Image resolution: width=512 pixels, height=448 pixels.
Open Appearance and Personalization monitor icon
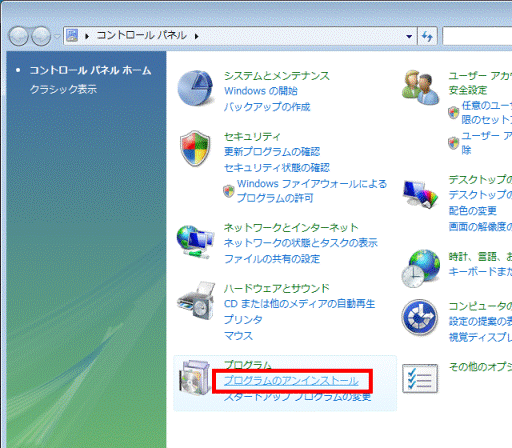pos(420,194)
